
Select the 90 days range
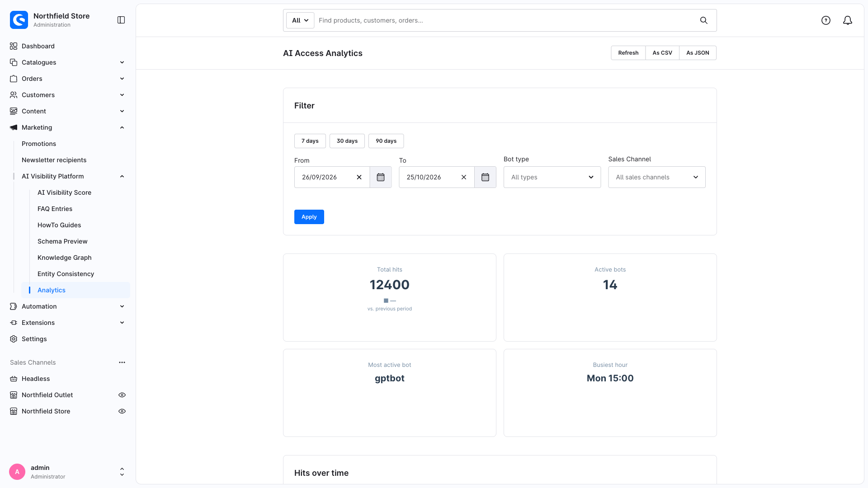coord(386,141)
